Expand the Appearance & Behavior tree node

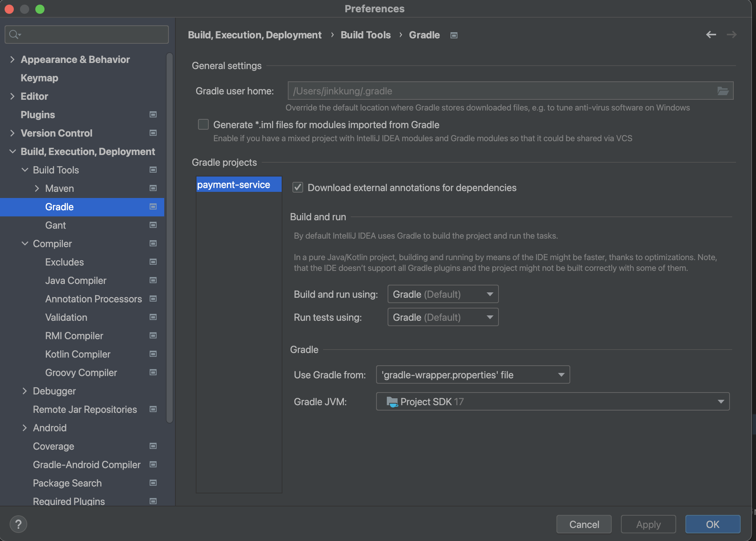tap(12, 59)
